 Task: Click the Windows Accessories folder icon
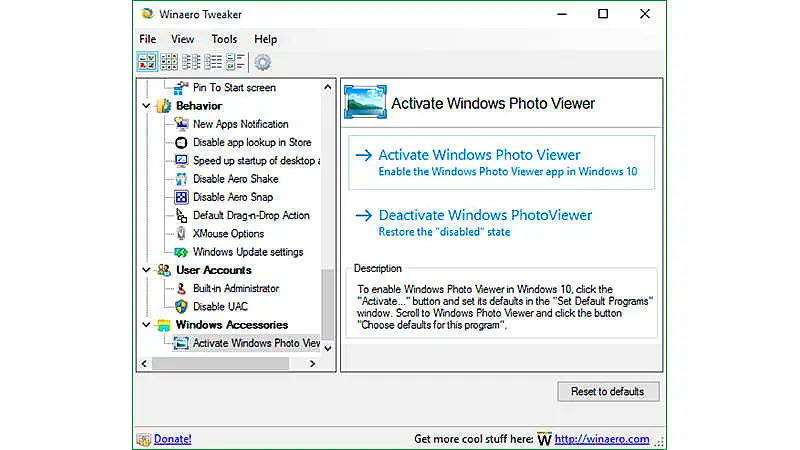coord(164,325)
